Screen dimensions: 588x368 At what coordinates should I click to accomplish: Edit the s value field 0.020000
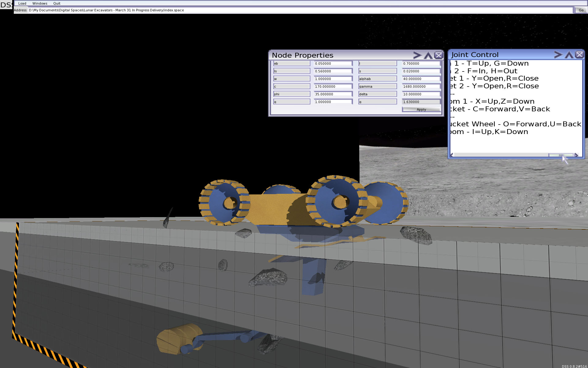(421, 71)
